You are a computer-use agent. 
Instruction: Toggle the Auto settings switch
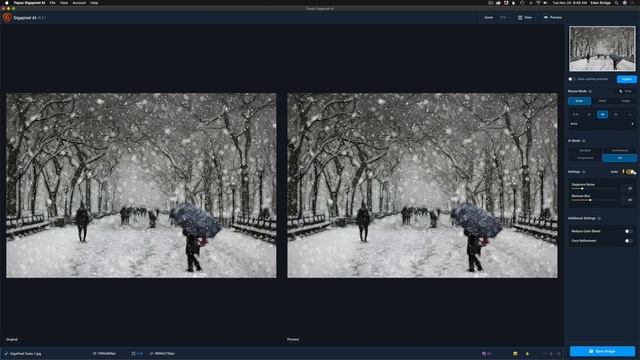coord(630,172)
